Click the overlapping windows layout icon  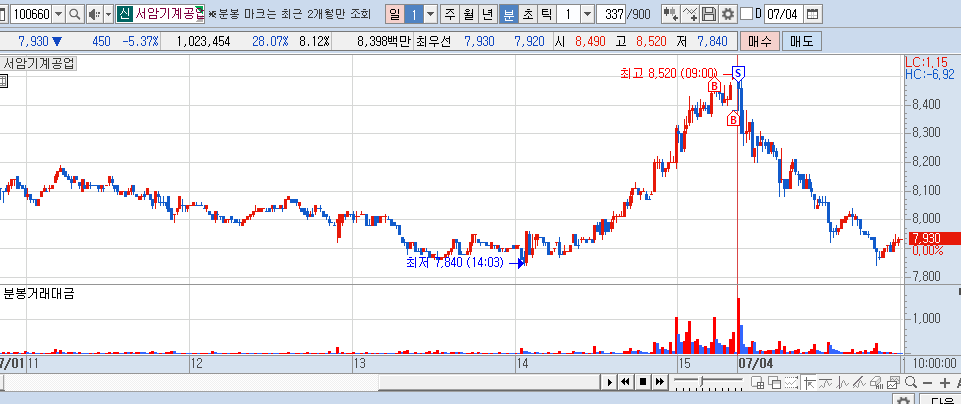774,383
